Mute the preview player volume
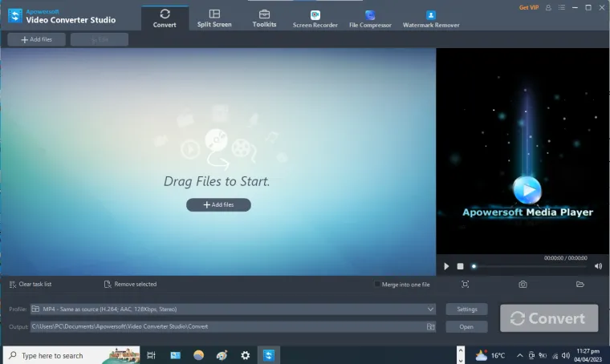 [x=598, y=266]
